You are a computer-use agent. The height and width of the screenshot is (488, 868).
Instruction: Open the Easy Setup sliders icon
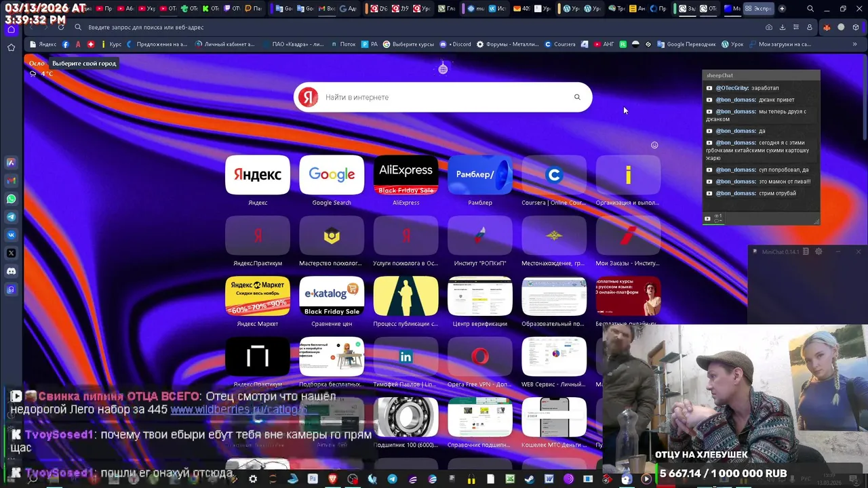coord(795,27)
